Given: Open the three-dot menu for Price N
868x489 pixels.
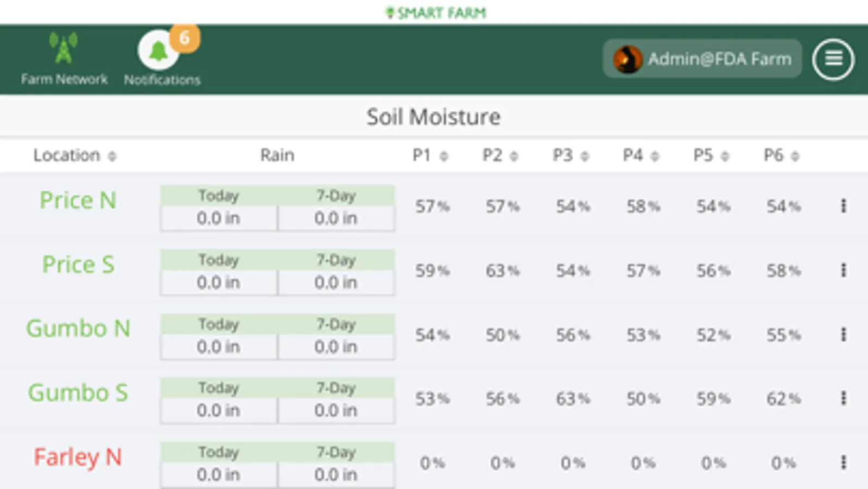Looking at the screenshot, I should pyautogui.click(x=843, y=206).
